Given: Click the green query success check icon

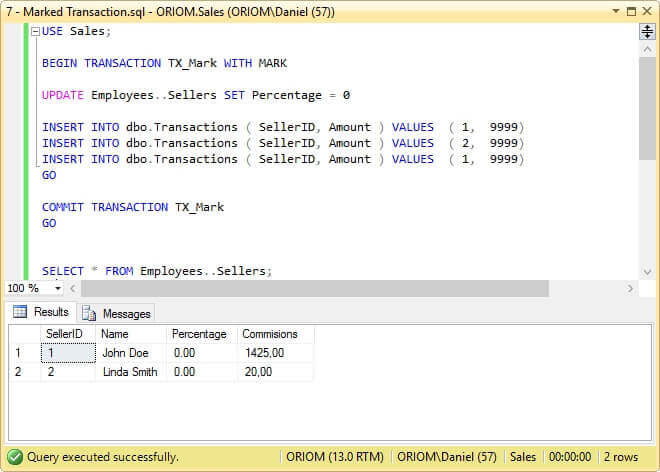Looking at the screenshot, I should pyautogui.click(x=15, y=457).
